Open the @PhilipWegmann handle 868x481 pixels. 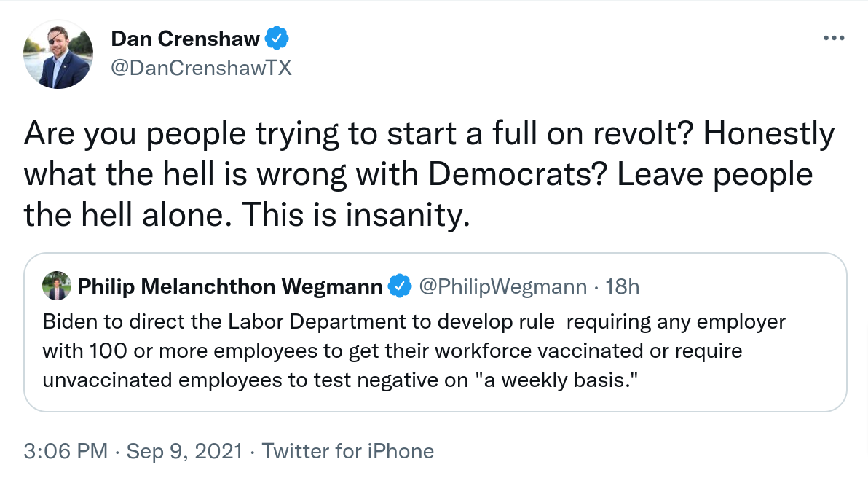[503, 287]
